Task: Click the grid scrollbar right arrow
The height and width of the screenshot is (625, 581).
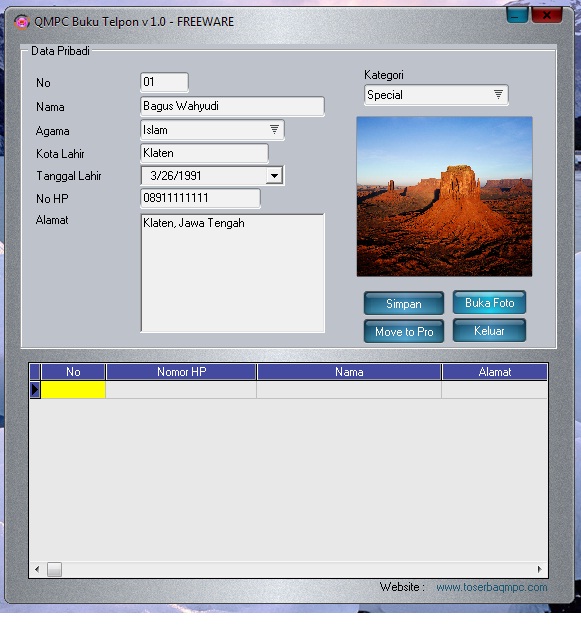Action: click(540, 569)
